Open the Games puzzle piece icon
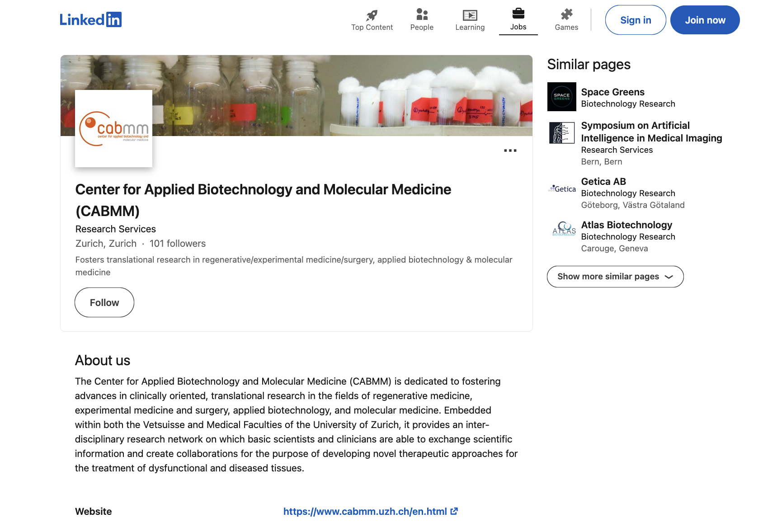Viewport: 763px width, 532px height. coord(566,14)
